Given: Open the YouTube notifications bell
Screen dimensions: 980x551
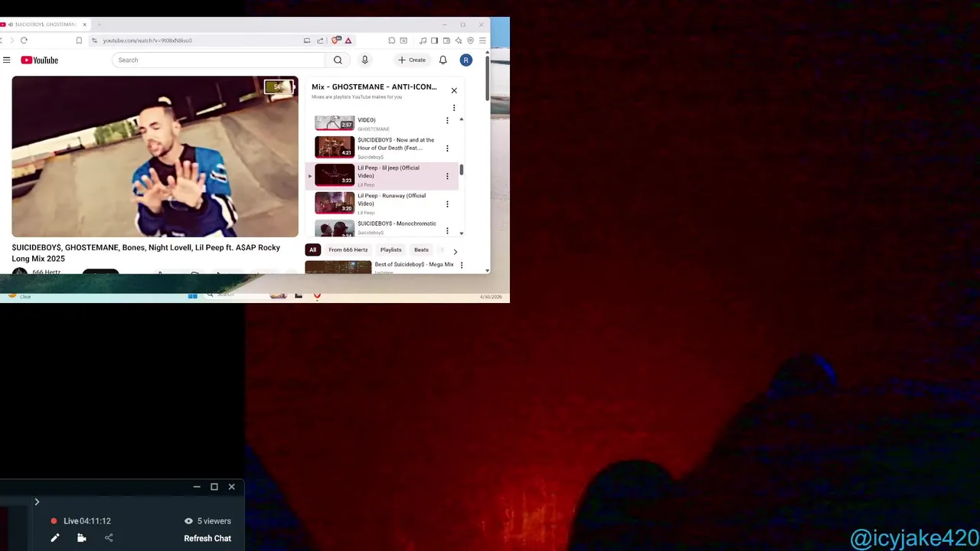Looking at the screenshot, I should [x=443, y=60].
